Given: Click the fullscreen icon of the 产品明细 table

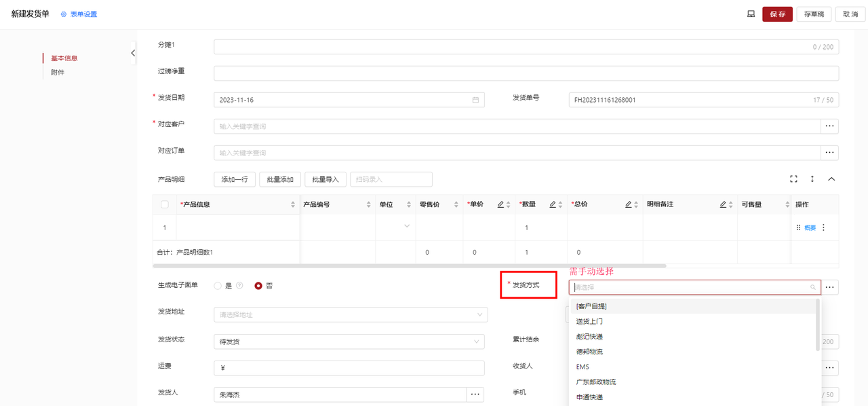Looking at the screenshot, I should click(x=793, y=179).
